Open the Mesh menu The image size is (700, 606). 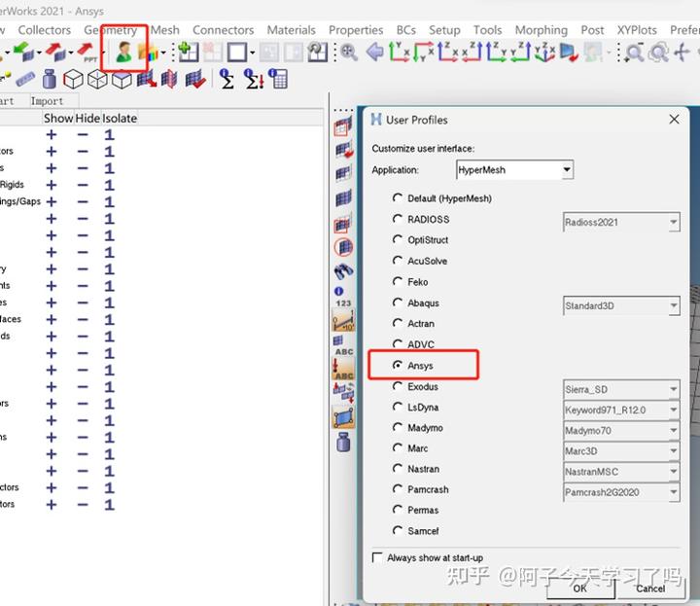(x=164, y=30)
